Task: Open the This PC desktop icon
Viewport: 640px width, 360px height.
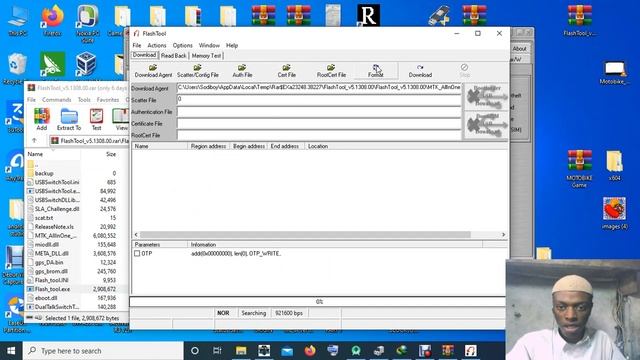Action: 18,20
